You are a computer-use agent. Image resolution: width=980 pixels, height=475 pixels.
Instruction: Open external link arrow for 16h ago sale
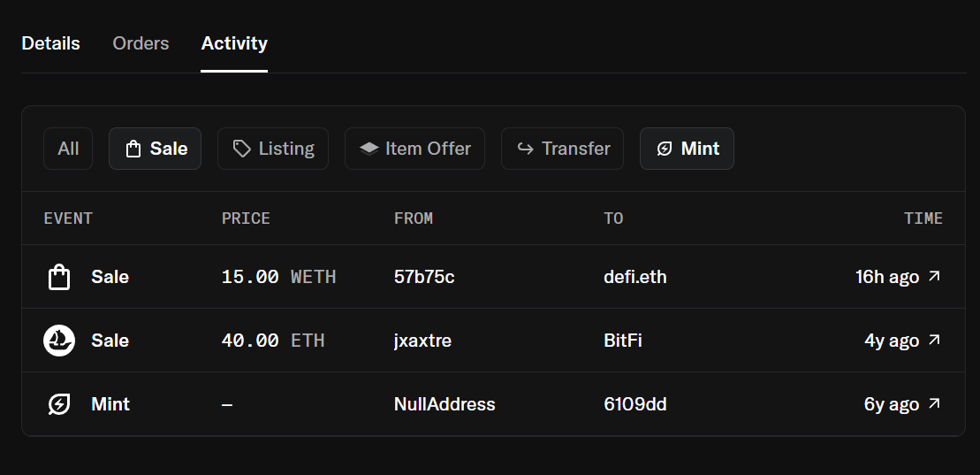click(934, 277)
